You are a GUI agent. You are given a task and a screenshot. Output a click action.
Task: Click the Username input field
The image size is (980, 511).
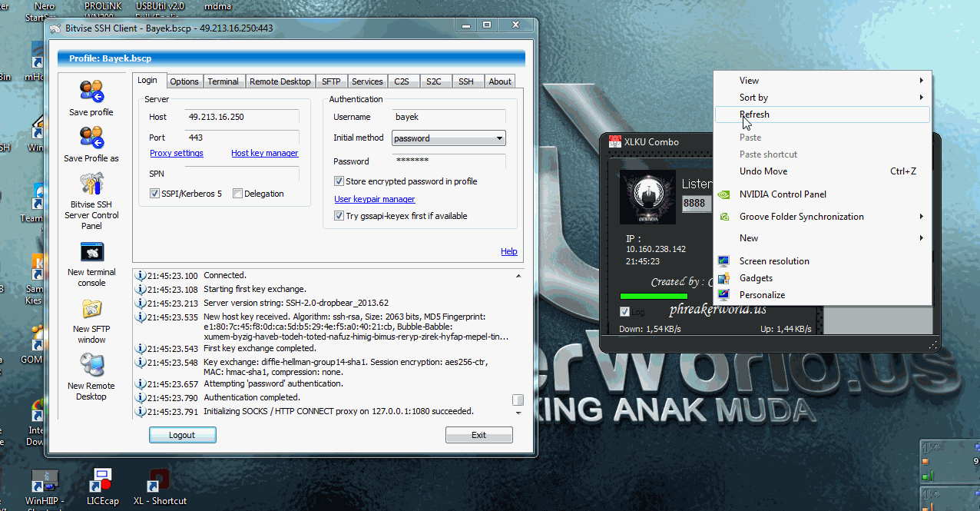(x=449, y=117)
